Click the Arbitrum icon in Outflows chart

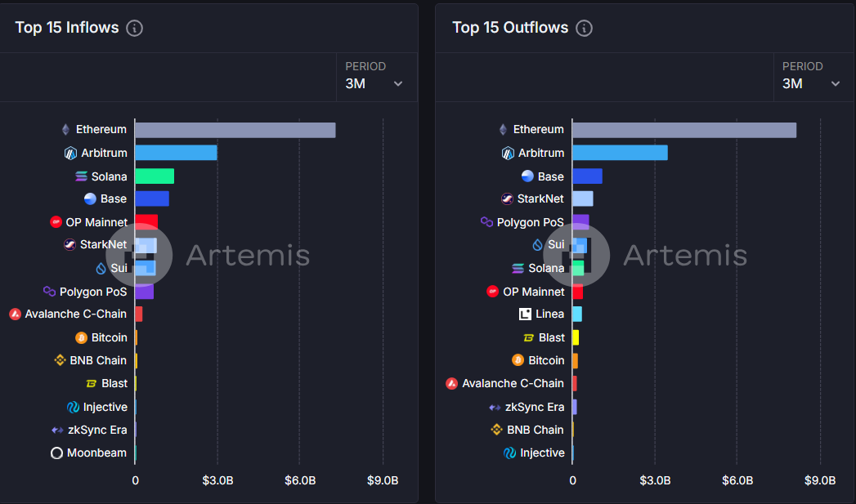point(508,154)
